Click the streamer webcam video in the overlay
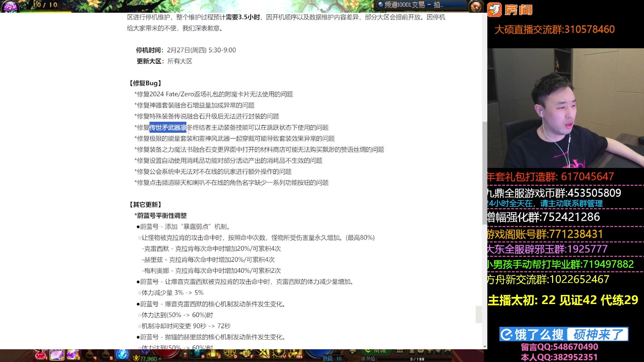Image resolution: width=644 pixels, height=362 pixels. point(566,108)
